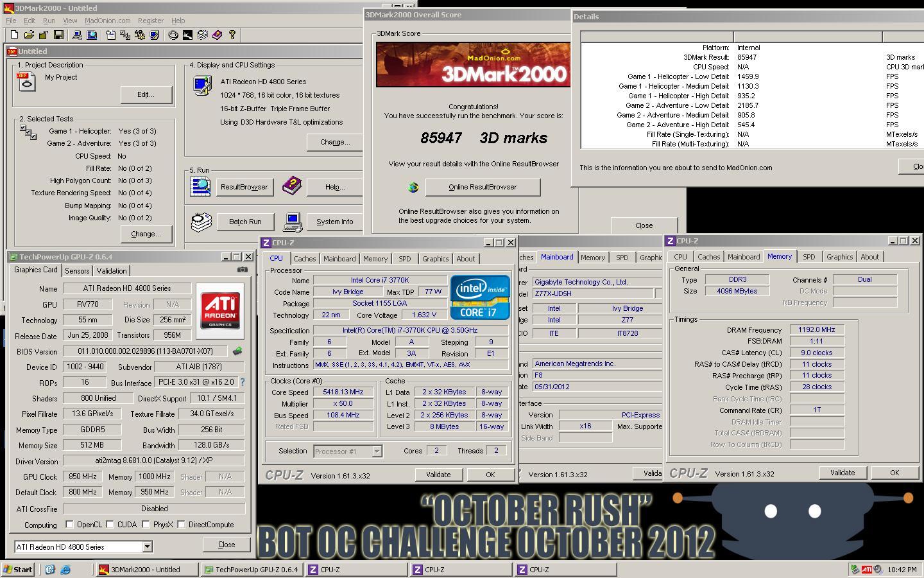Viewport: 924px width, 578px height.
Task: Click the display settings monitor toolbar icon
Action: (155, 35)
